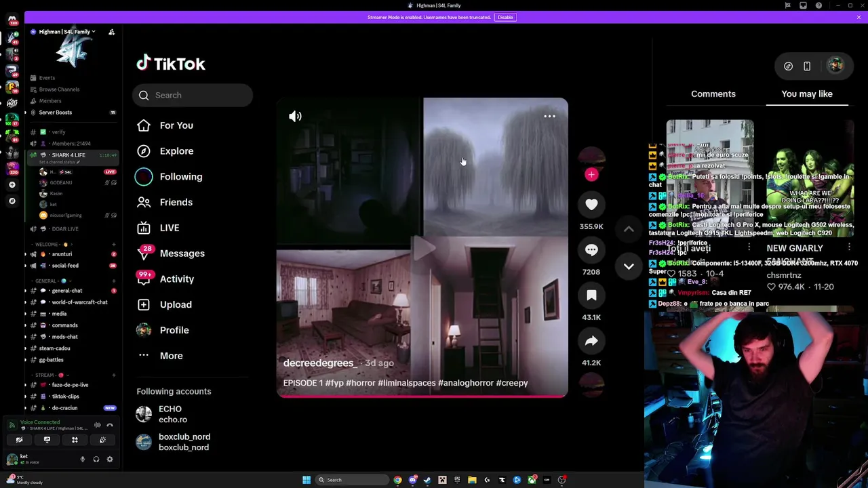Mute the TikTok video with speaker icon

(x=295, y=117)
